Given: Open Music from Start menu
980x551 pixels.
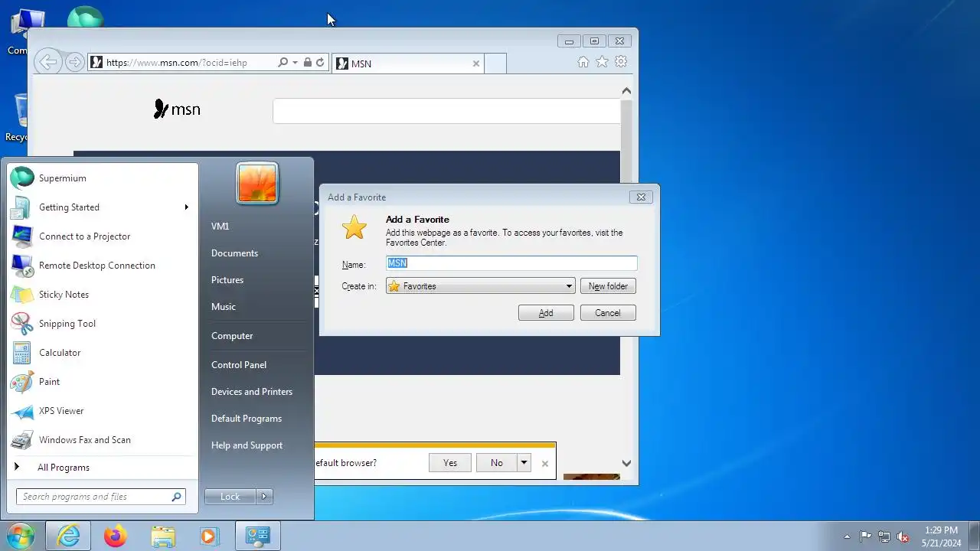Looking at the screenshot, I should point(224,307).
